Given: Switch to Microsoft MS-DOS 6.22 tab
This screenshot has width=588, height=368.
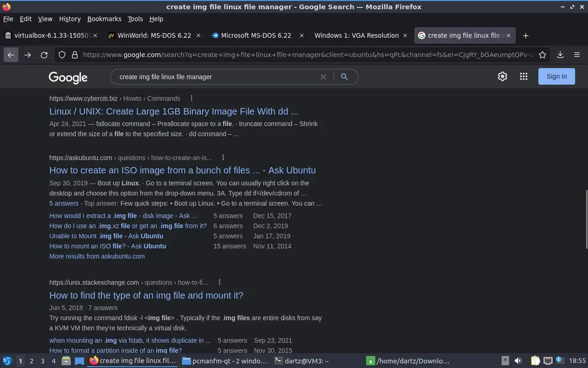Looking at the screenshot, I should pos(258,35).
